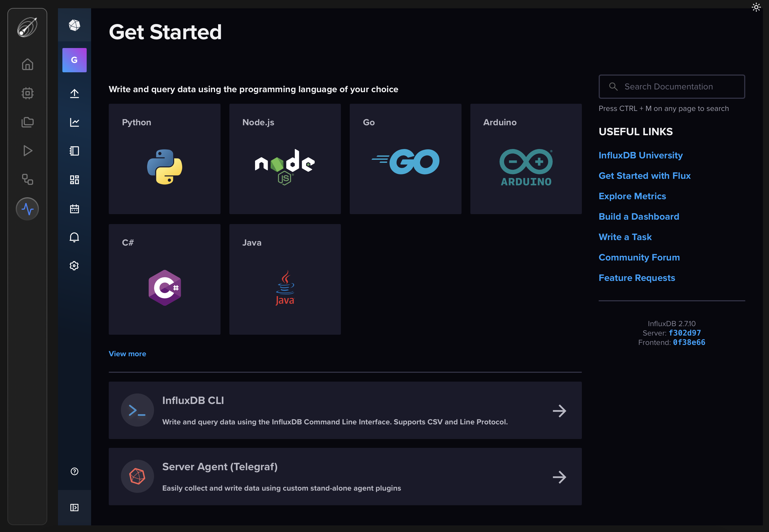This screenshot has height=532, width=769.
Task: Open Dashboards grid icon
Action: tap(74, 180)
